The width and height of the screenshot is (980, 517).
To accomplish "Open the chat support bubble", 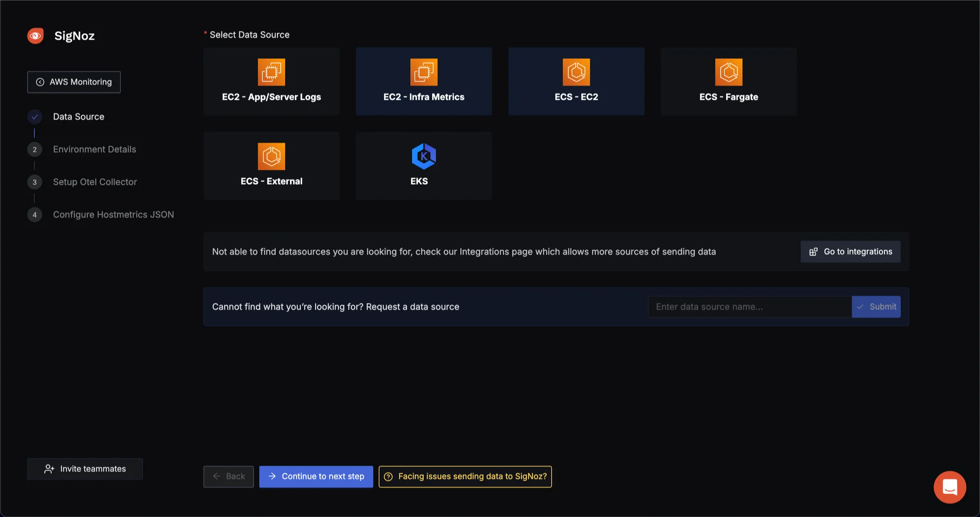I will pos(950,487).
